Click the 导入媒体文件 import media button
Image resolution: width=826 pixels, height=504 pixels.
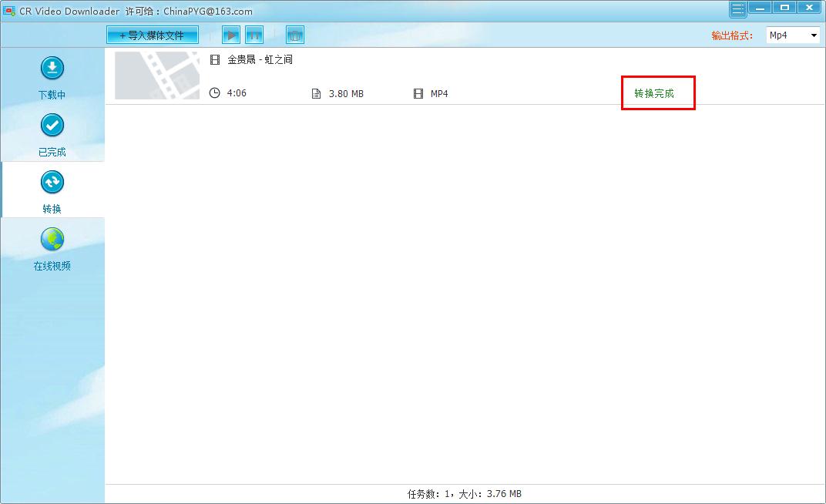pos(152,34)
